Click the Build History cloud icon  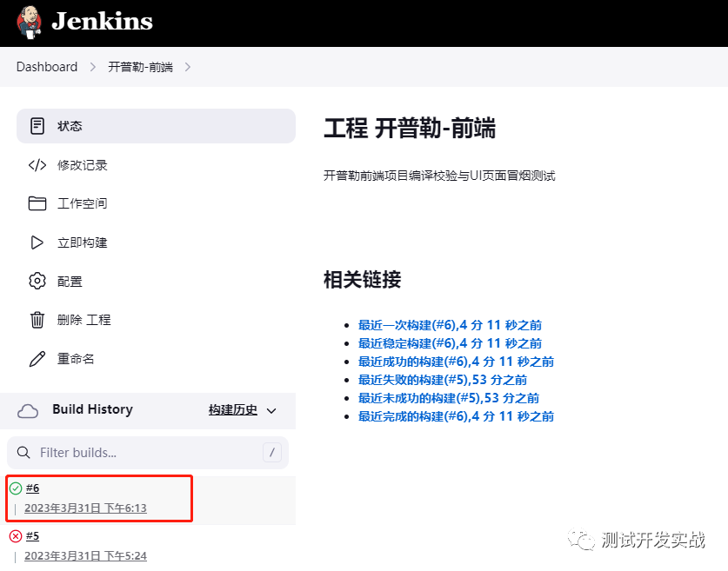(28, 411)
